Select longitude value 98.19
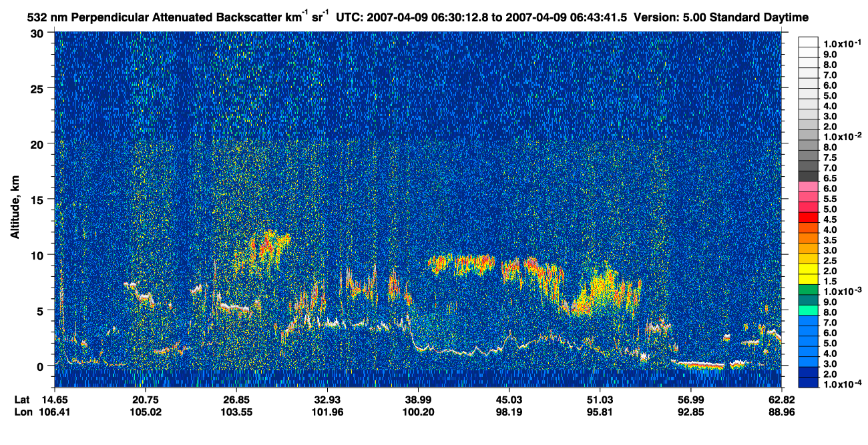 coord(509,411)
